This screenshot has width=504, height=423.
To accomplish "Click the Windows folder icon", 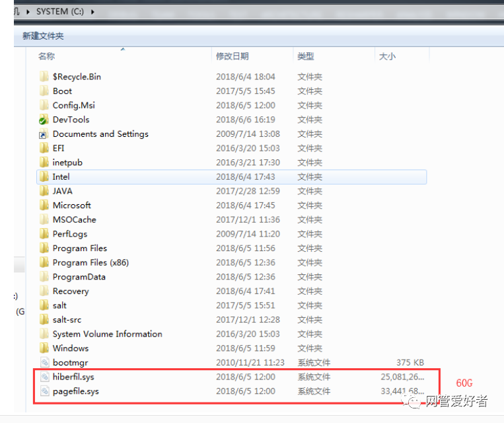I will (44, 348).
